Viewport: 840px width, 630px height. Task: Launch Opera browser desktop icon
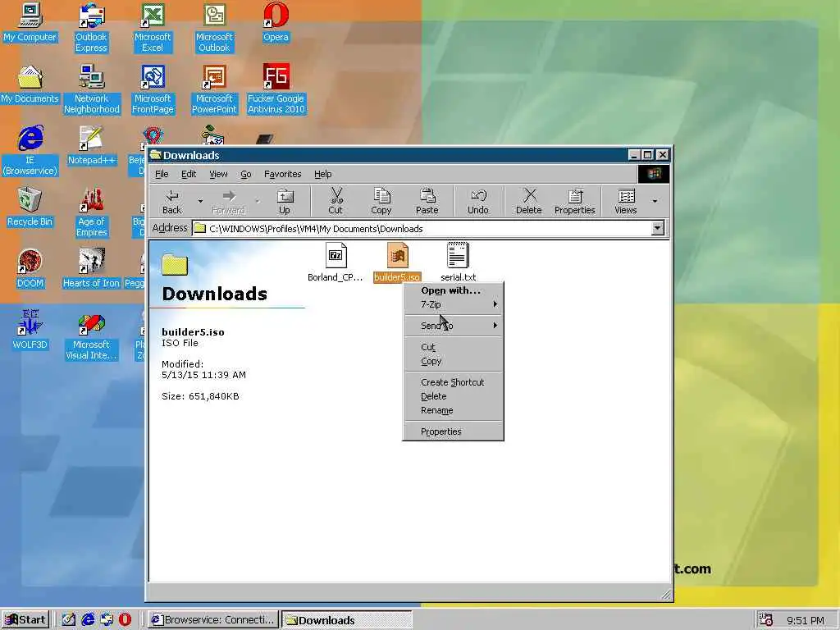coord(276,24)
